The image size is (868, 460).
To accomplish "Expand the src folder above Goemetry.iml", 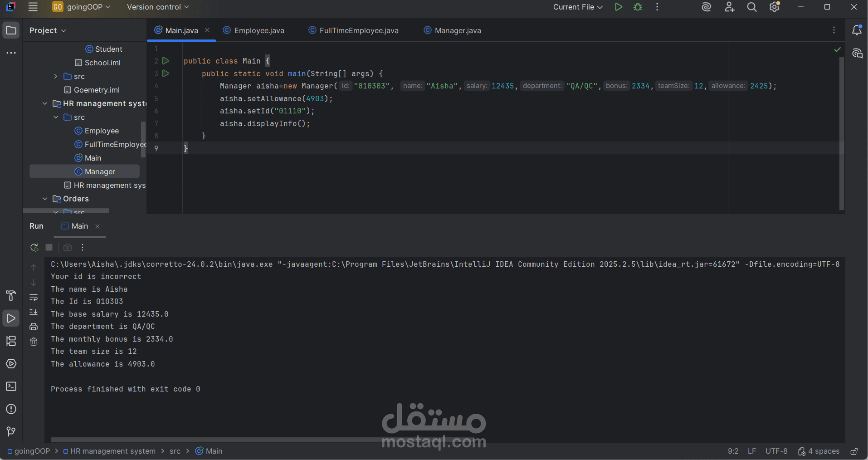I will tap(55, 76).
